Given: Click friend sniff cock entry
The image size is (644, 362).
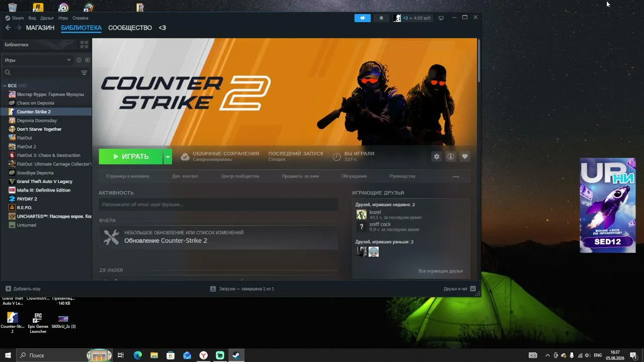Looking at the screenshot, I should (x=388, y=227).
